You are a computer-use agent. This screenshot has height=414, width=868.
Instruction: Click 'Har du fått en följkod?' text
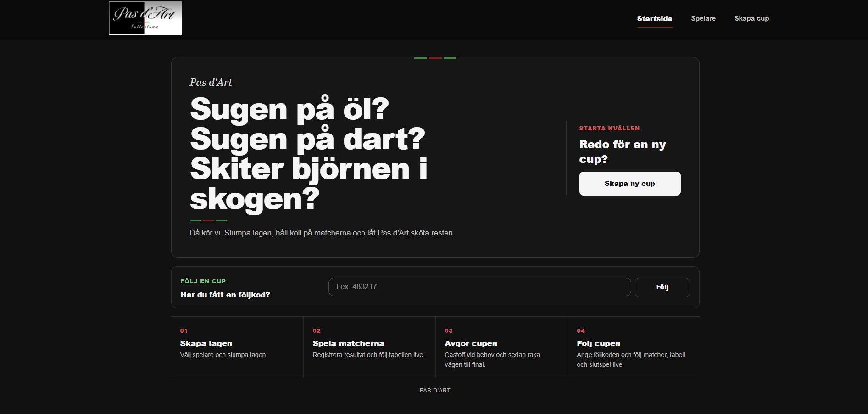(225, 295)
